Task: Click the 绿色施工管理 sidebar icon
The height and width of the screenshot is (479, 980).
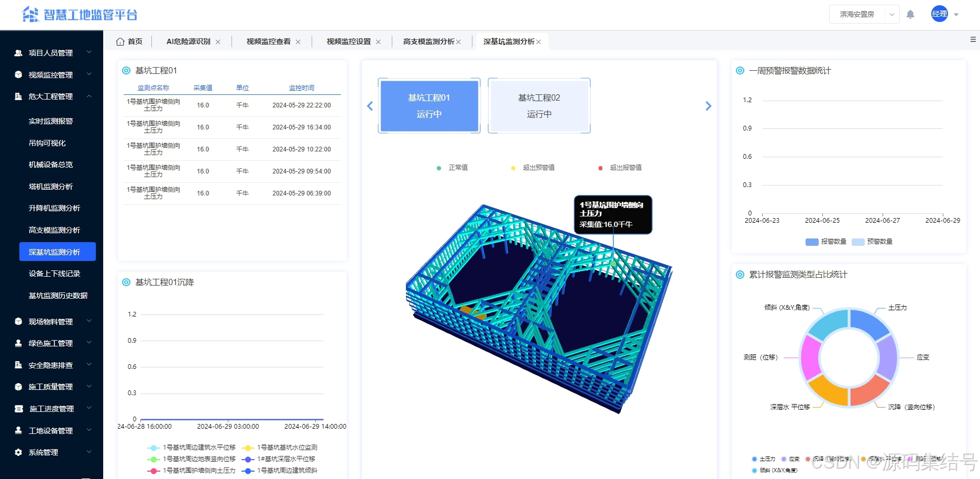Action: (x=18, y=343)
